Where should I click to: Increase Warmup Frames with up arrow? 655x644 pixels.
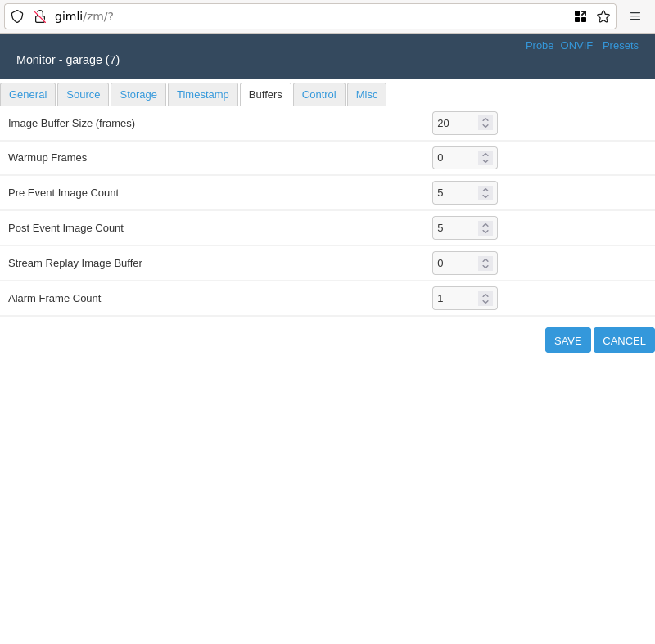point(486,155)
